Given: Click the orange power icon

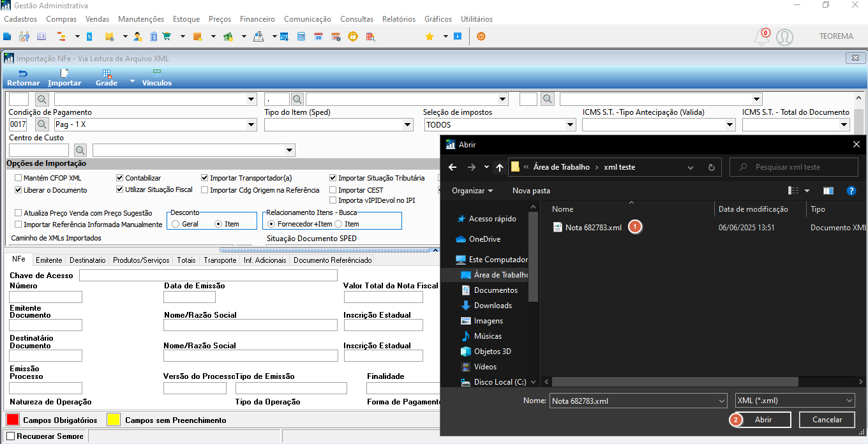Looking at the screenshot, I should point(481,36).
